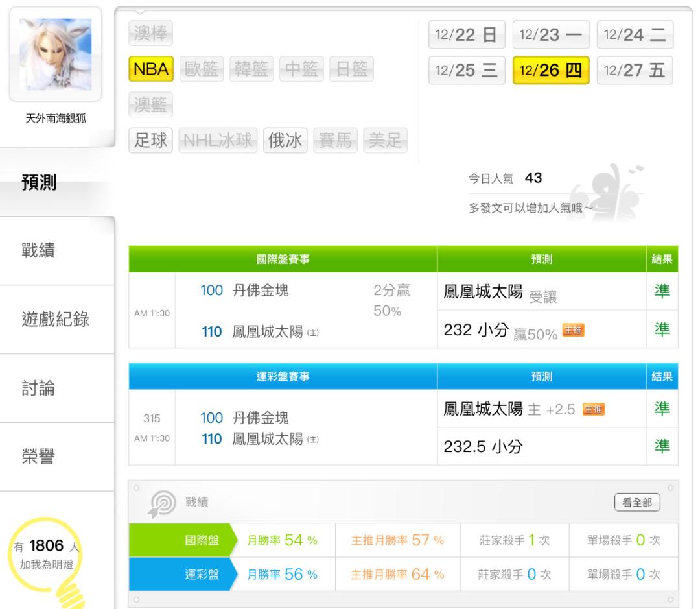Click the 準 result for 受讓 row
This screenshot has height=609, width=700.
[662, 291]
